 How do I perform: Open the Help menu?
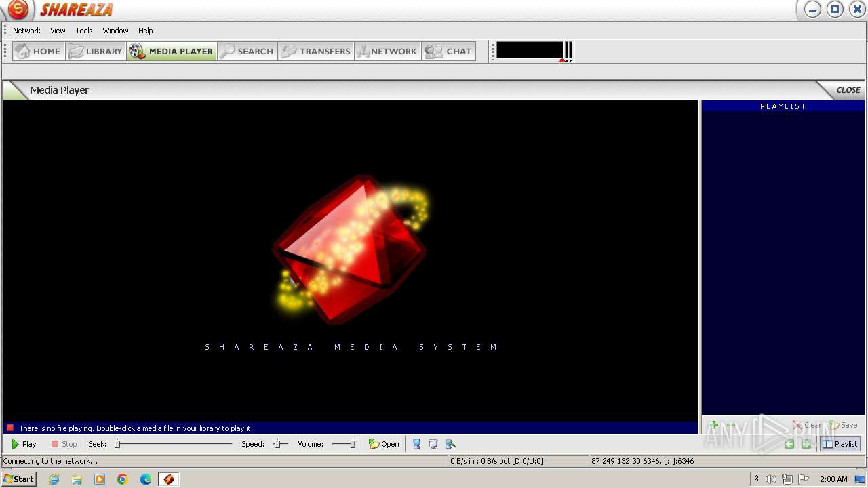click(x=146, y=30)
